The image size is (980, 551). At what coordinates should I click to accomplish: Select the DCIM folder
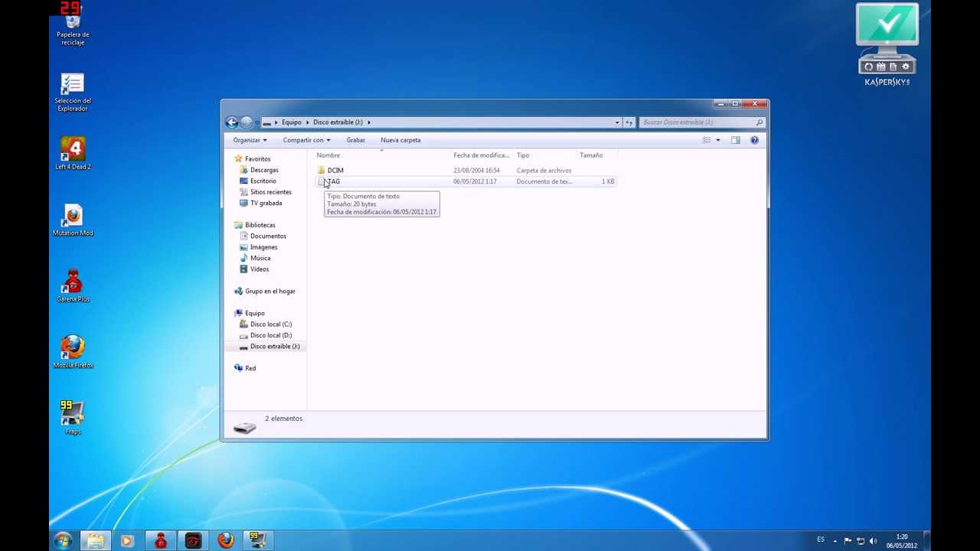click(x=335, y=171)
